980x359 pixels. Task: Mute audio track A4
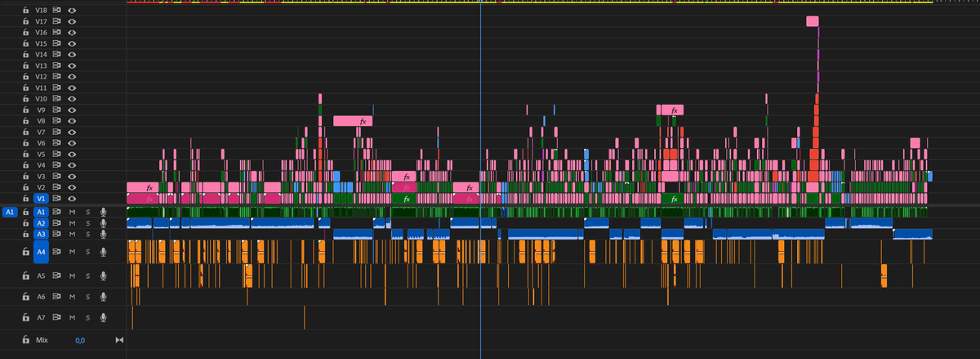coord(73,253)
